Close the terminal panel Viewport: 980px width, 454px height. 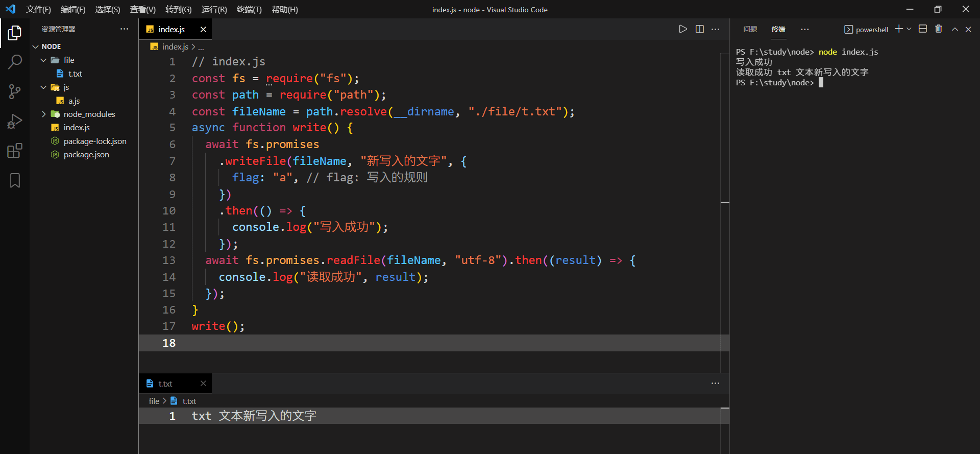click(968, 29)
